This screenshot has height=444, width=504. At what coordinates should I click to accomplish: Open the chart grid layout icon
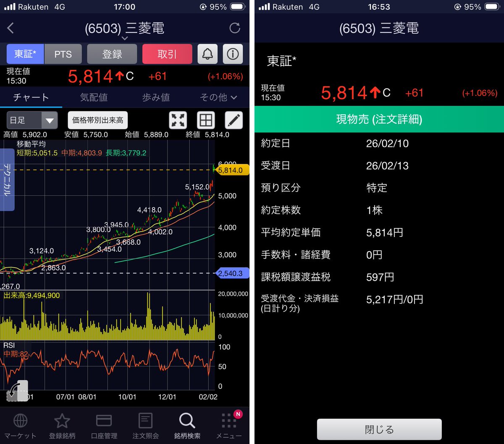coord(206,120)
